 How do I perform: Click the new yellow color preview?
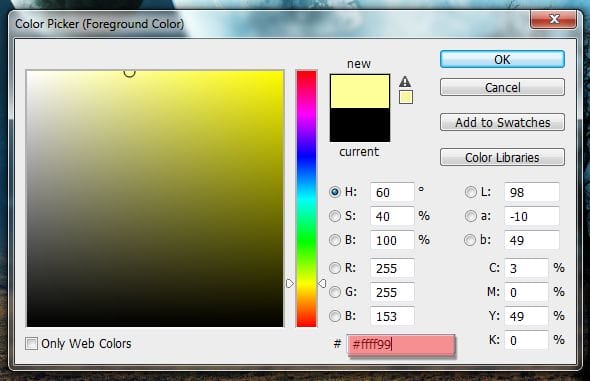(360, 91)
